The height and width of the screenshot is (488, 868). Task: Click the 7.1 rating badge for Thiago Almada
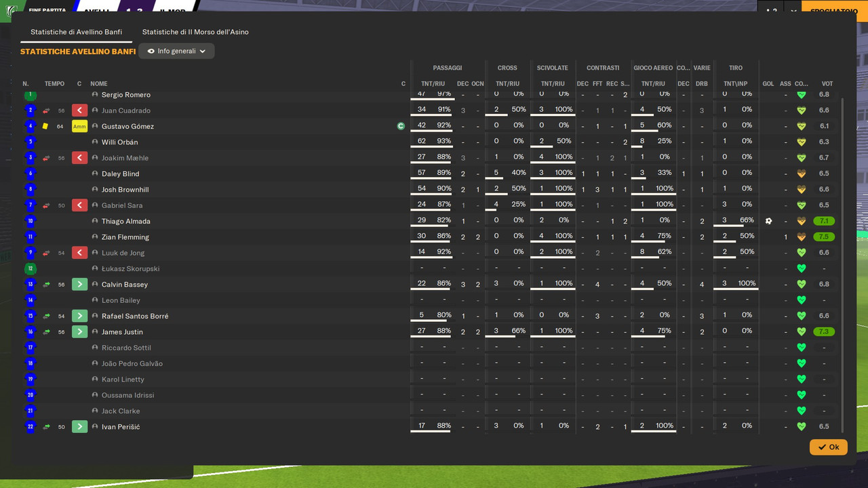pos(824,221)
